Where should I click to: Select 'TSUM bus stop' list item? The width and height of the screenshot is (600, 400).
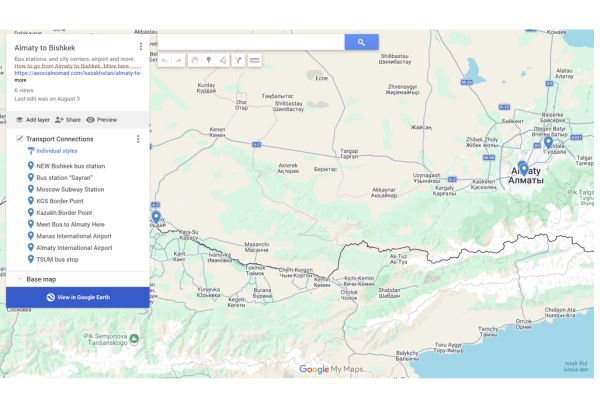(x=57, y=260)
